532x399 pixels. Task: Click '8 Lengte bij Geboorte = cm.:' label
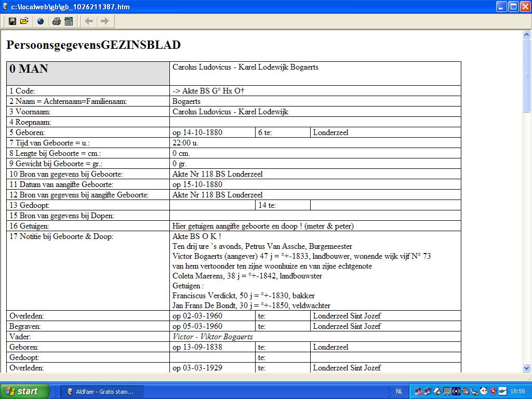coord(55,153)
